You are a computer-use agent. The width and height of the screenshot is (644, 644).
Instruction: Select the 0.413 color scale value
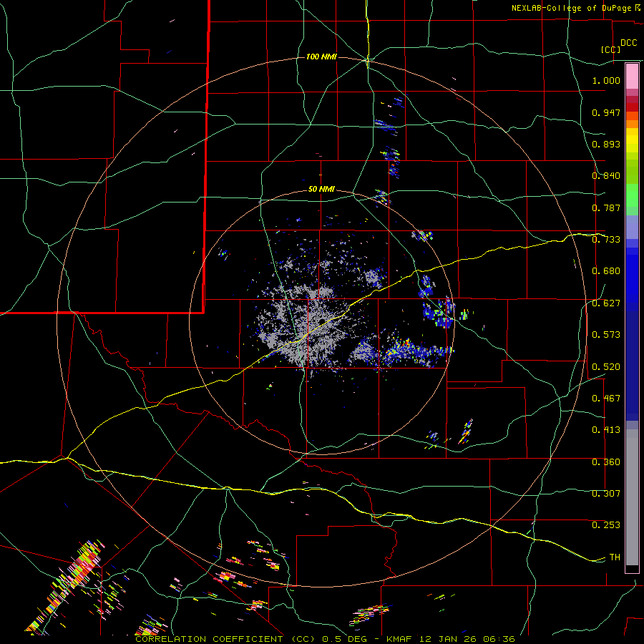606,430
